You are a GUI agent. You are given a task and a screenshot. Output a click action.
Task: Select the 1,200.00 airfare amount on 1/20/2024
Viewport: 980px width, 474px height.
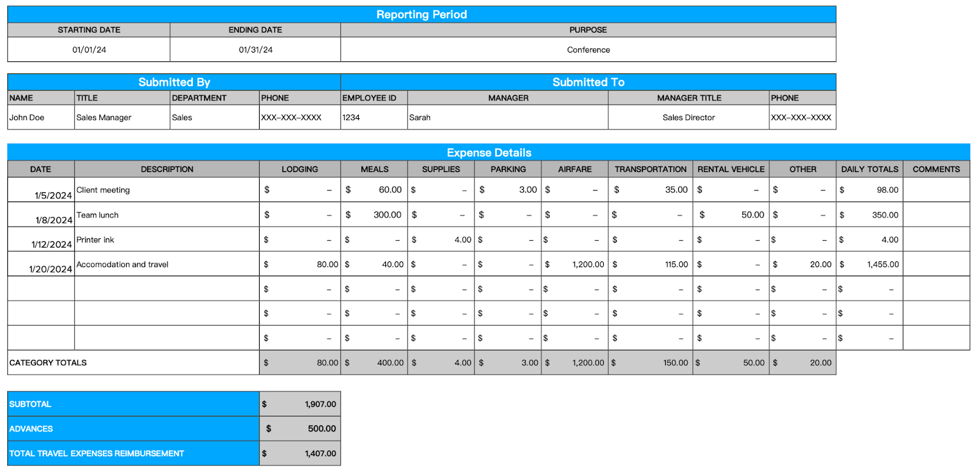point(575,264)
